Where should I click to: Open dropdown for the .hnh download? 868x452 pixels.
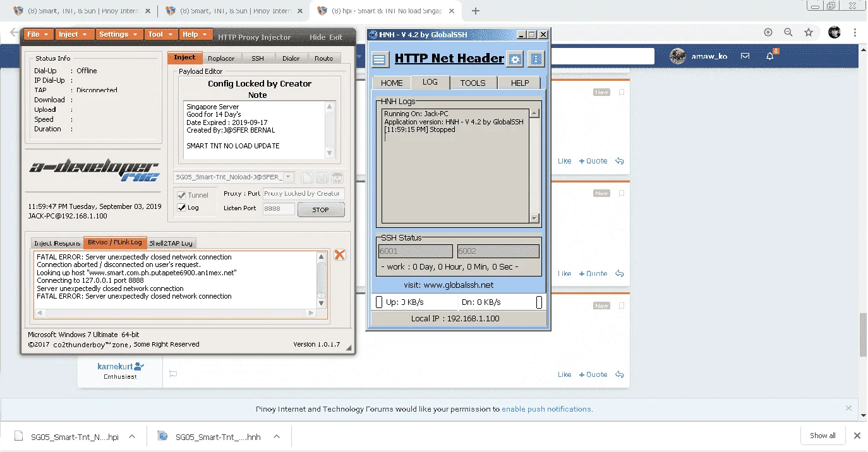276,436
